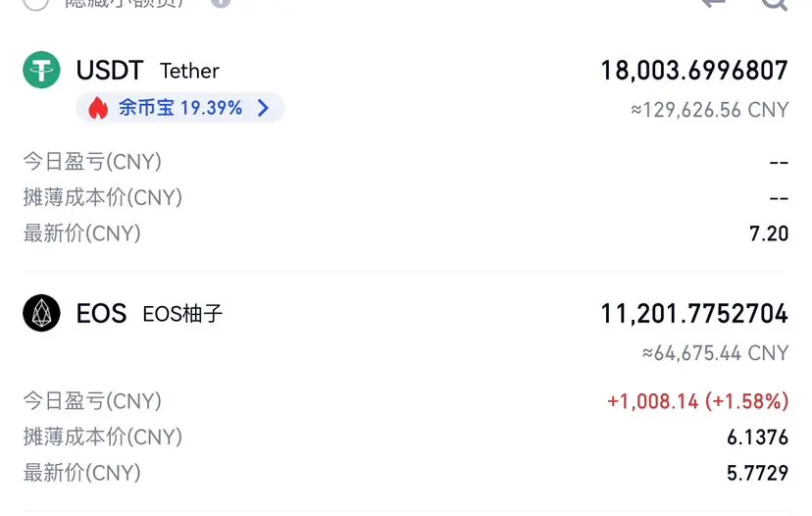Tap the USDT Tether coin logo
The width and height of the screenshot is (812, 516).
pyautogui.click(x=41, y=70)
